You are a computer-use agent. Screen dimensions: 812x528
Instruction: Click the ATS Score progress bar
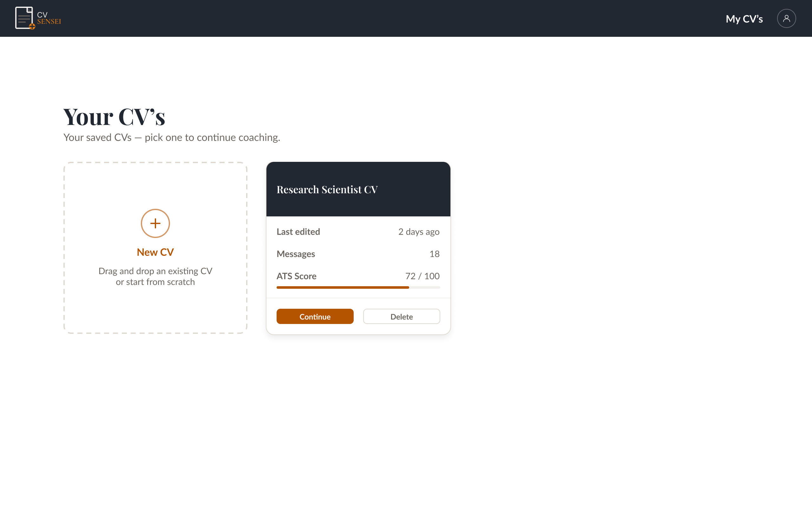(358, 287)
